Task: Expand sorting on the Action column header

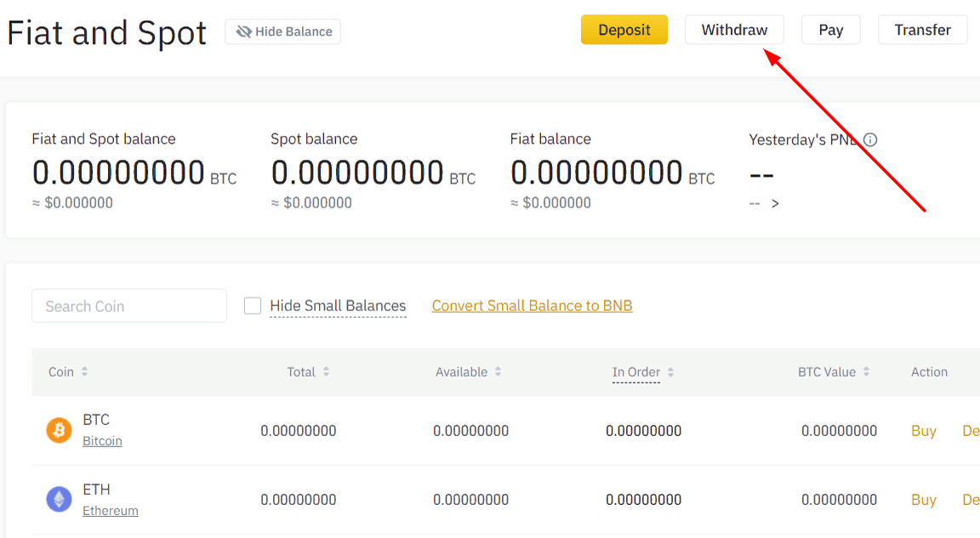Action: (x=929, y=371)
